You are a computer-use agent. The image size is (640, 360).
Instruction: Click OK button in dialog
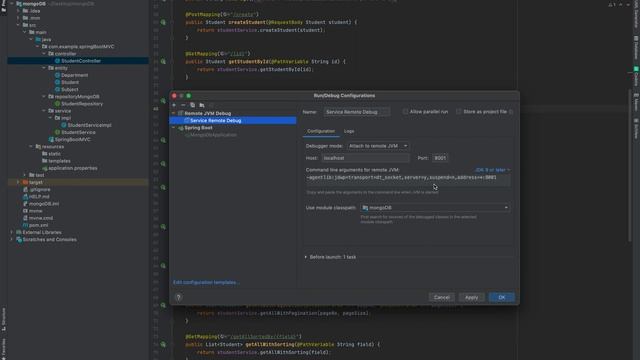point(502,298)
